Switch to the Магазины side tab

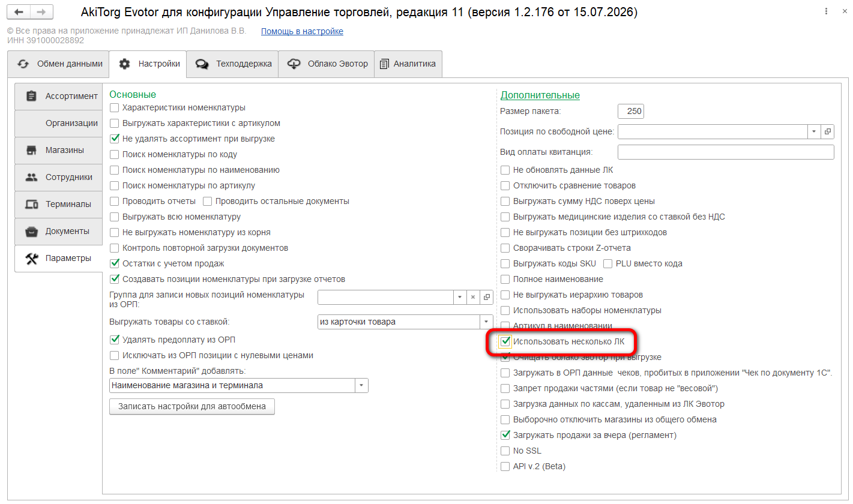point(58,150)
